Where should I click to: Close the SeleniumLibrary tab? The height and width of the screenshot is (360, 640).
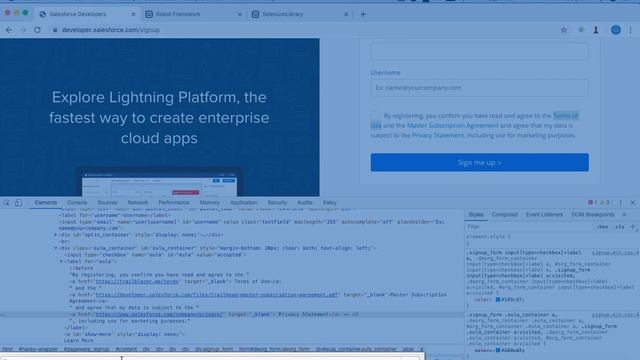coord(346,14)
